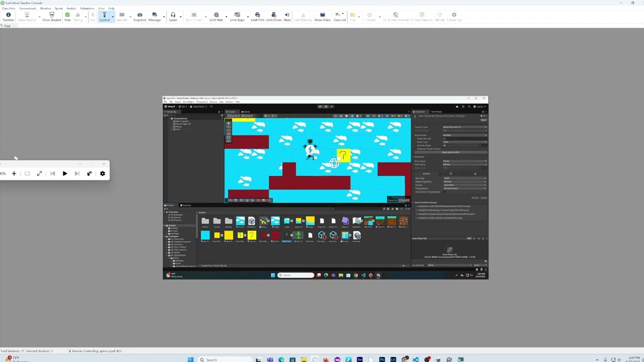Click the Message chat icon
This screenshot has width=644, height=362.
click(154, 17)
